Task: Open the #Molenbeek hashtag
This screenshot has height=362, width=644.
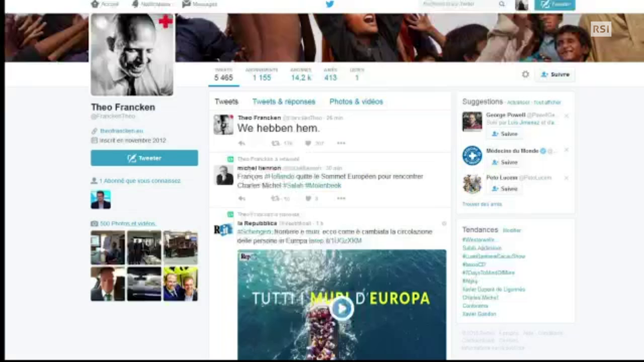Action: click(x=323, y=186)
